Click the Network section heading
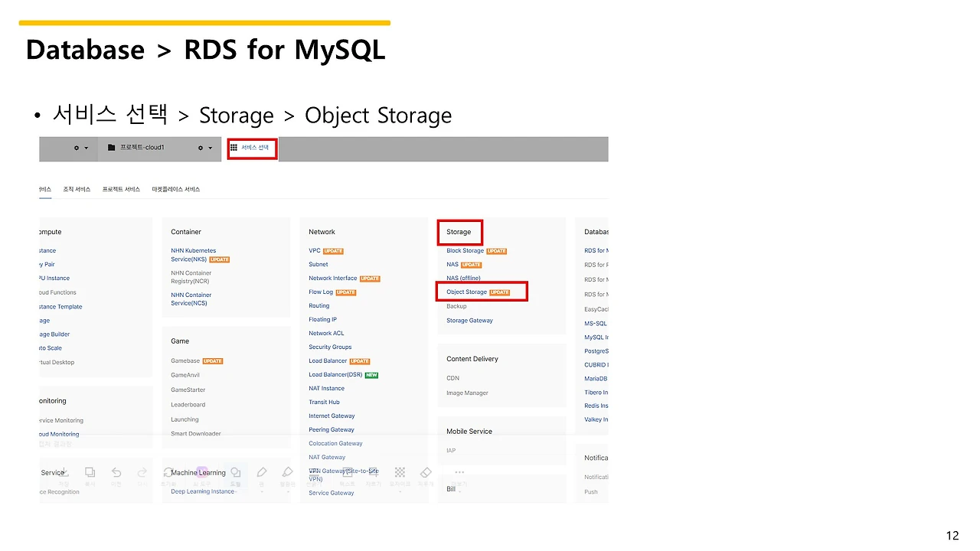Screen dimensions: 980x551 [x=322, y=232]
